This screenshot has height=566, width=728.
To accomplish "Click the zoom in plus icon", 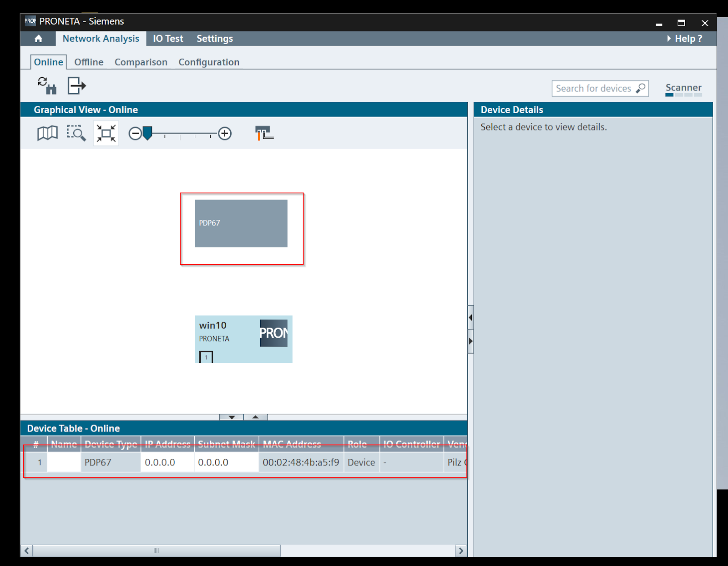I will tap(225, 134).
